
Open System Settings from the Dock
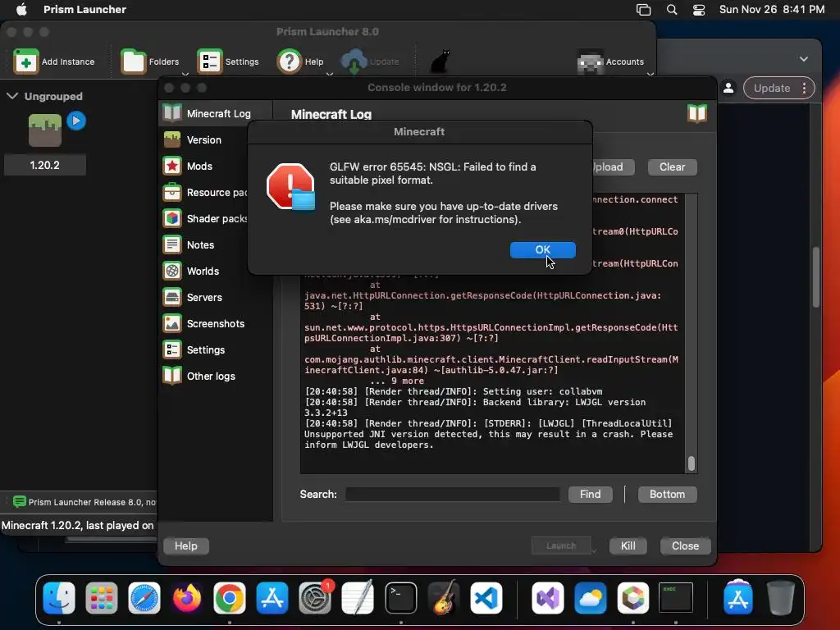315,598
